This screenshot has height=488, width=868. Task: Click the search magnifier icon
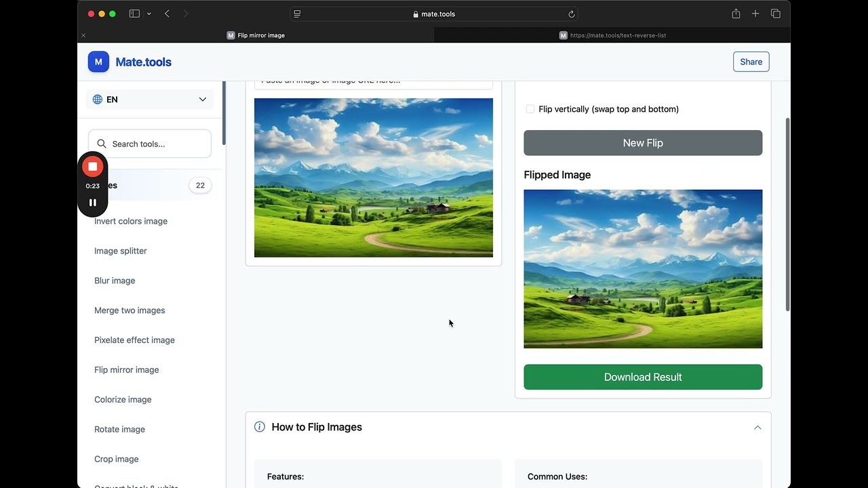pyautogui.click(x=102, y=144)
